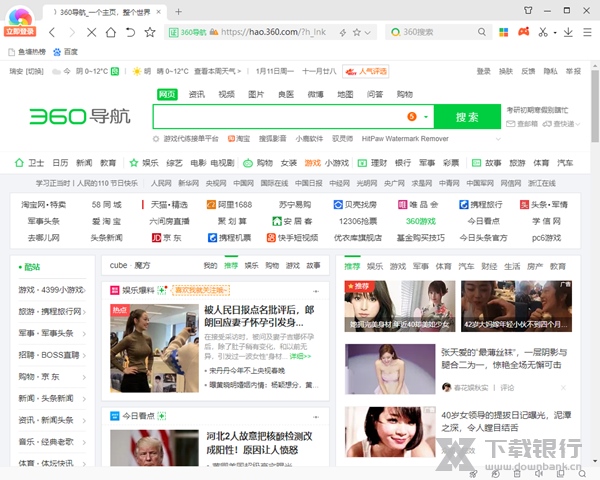600x480 pixels.
Task: Expand the scissors tool dropdown arrow
Action: point(556,32)
